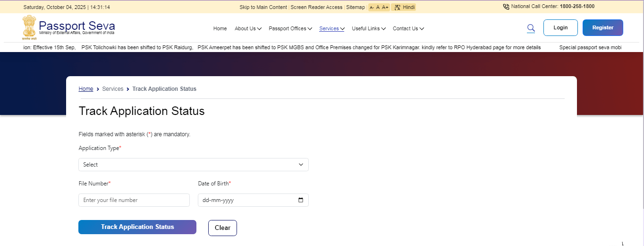Expand the Useful Links menu
The image size is (644, 246).
click(x=368, y=29)
